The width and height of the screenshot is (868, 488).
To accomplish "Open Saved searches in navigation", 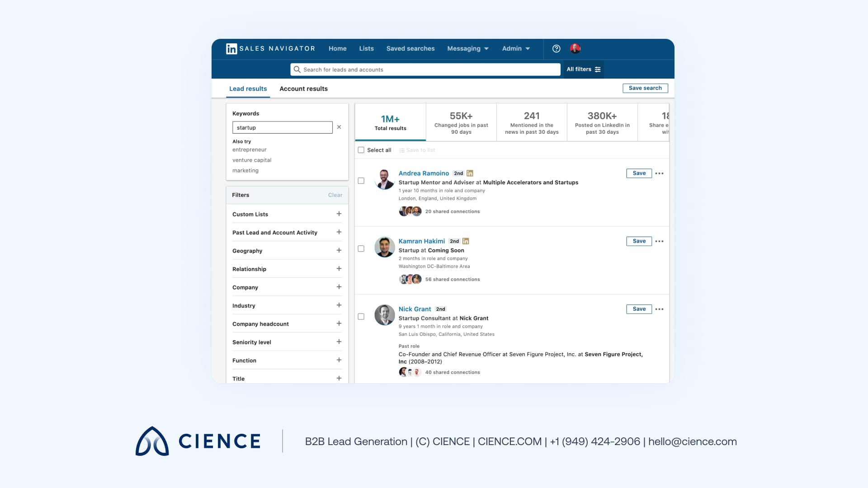I will pos(410,49).
